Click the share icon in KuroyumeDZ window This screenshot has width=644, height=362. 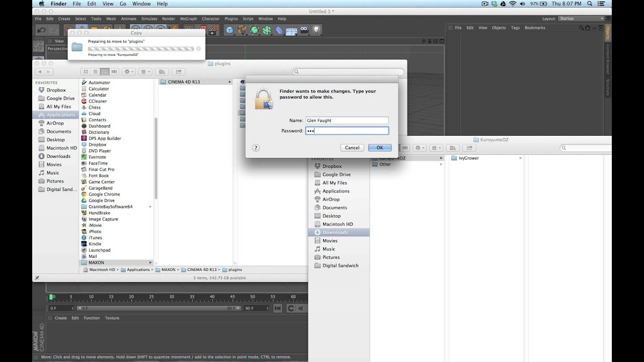tap(469, 148)
